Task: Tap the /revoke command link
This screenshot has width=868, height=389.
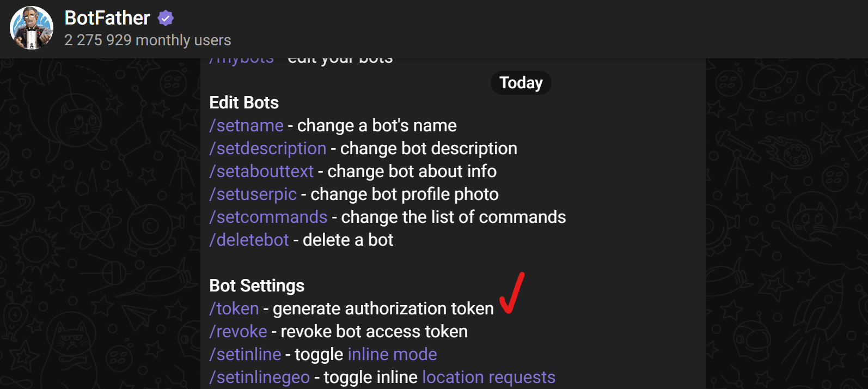Action: point(239,332)
